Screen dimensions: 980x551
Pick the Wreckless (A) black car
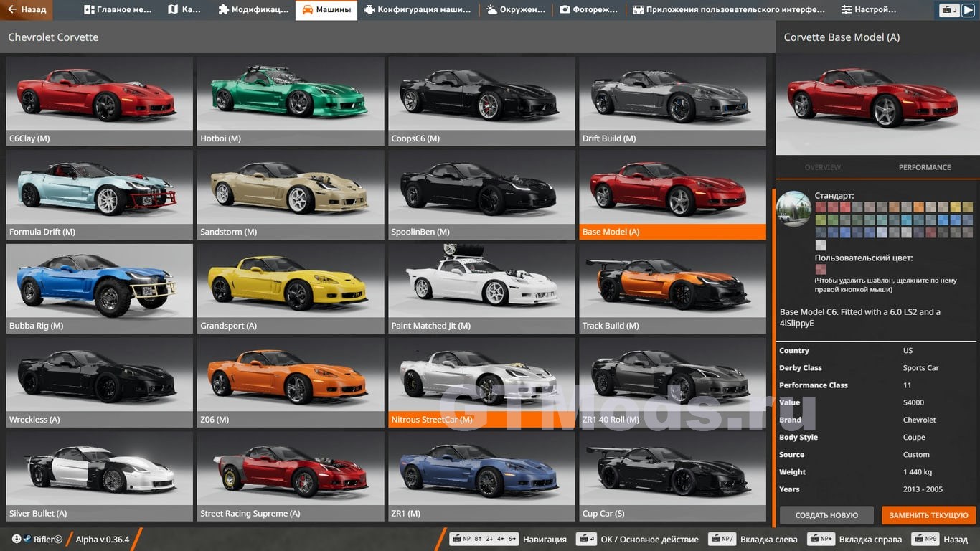coord(100,382)
